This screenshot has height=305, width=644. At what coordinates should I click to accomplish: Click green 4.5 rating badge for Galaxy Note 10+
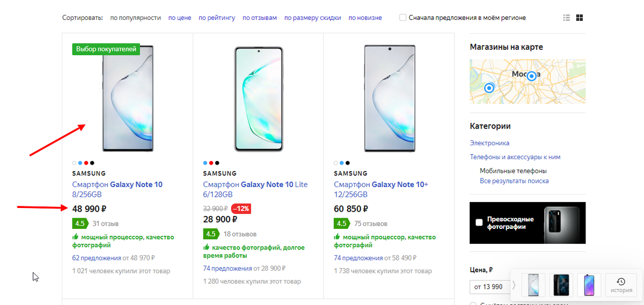point(341,224)
